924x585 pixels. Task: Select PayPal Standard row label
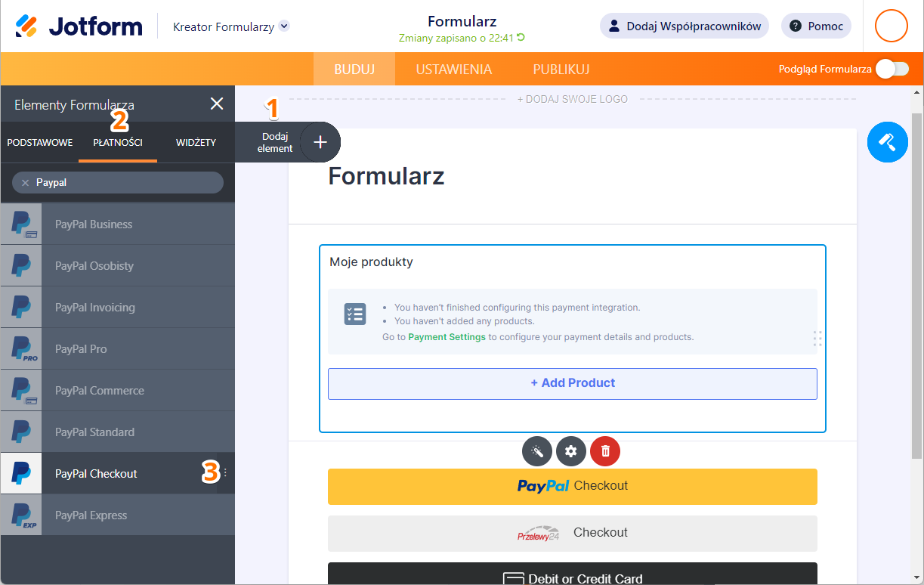pyautogui.click(x=94, y=432)
